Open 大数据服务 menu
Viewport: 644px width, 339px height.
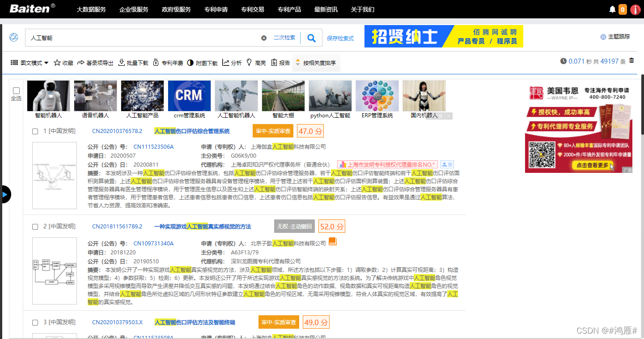91,9
